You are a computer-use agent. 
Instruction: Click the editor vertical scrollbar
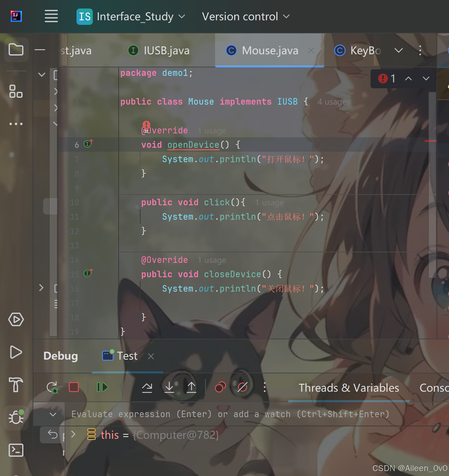tap(432, 185)
